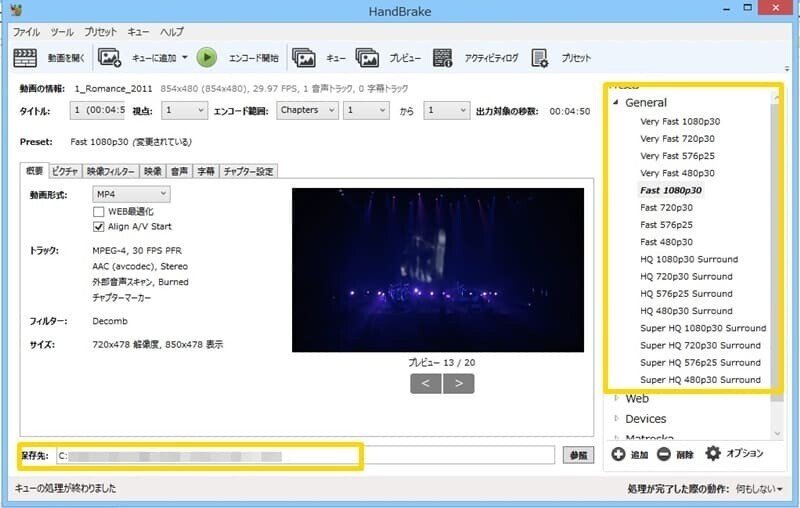Select Very Fast 1080p30 preset
The image size is (800, 508).
tap(680, 121)
